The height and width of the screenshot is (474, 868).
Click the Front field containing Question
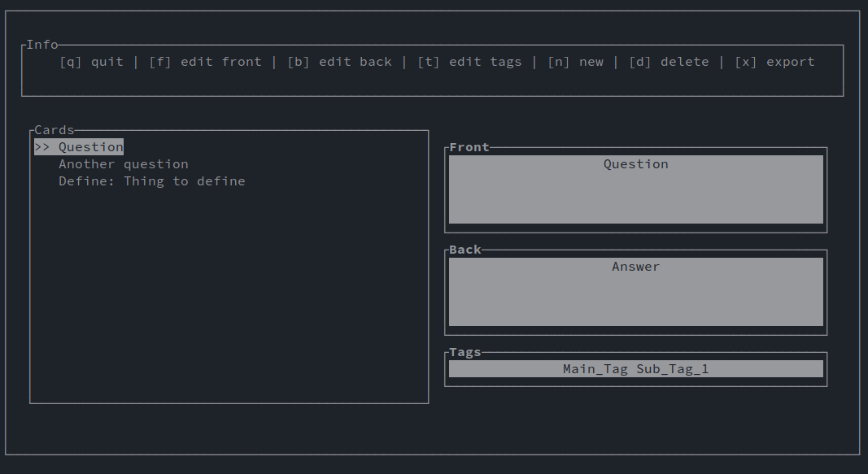point(636,189)
